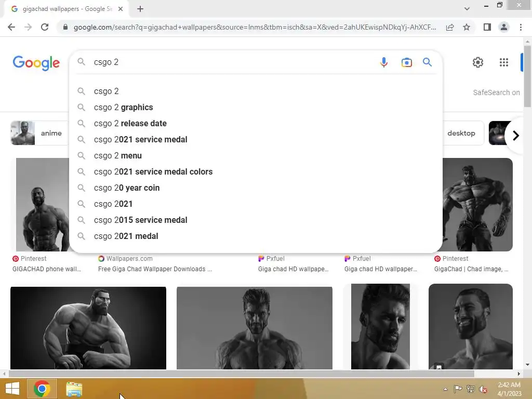
Task: Open the browser side panel
Action: pos(487,27)
